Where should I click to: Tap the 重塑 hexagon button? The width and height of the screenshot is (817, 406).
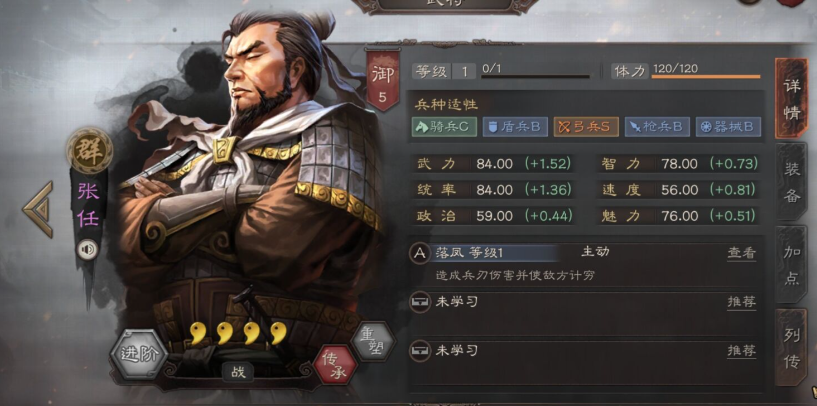373,341
